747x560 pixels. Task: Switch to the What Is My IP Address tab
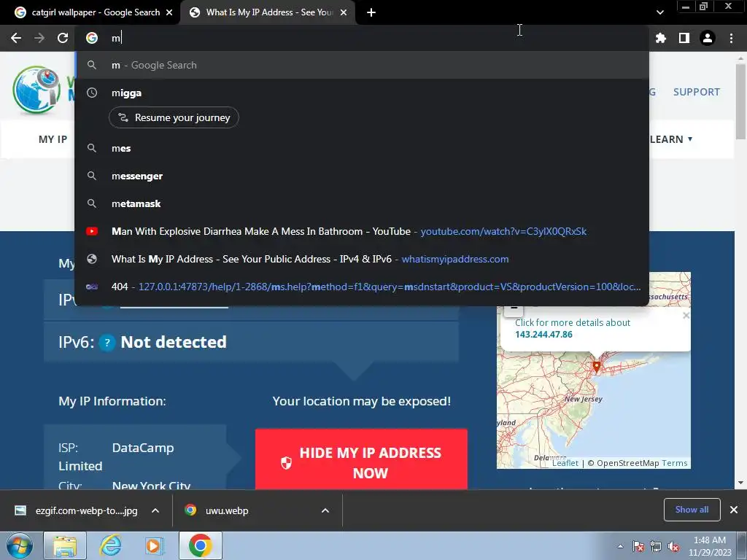[267, 12]
